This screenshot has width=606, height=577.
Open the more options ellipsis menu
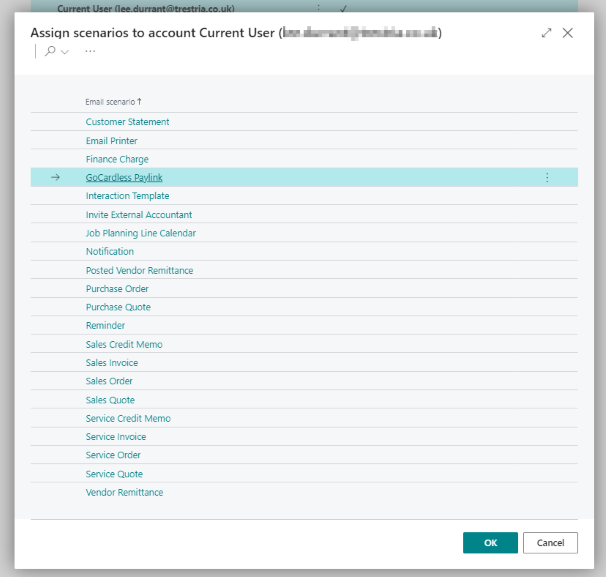pyautogui.click(x=90, y=51)
